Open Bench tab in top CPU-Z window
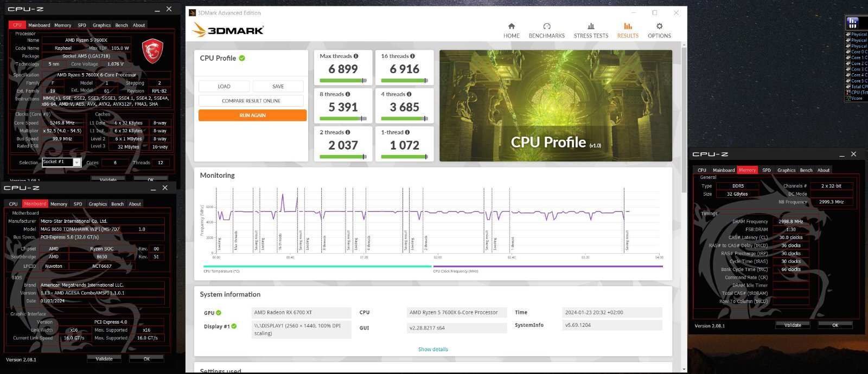Image resolution: width=868 pixels, height=374 pixels. click(122, 25)
